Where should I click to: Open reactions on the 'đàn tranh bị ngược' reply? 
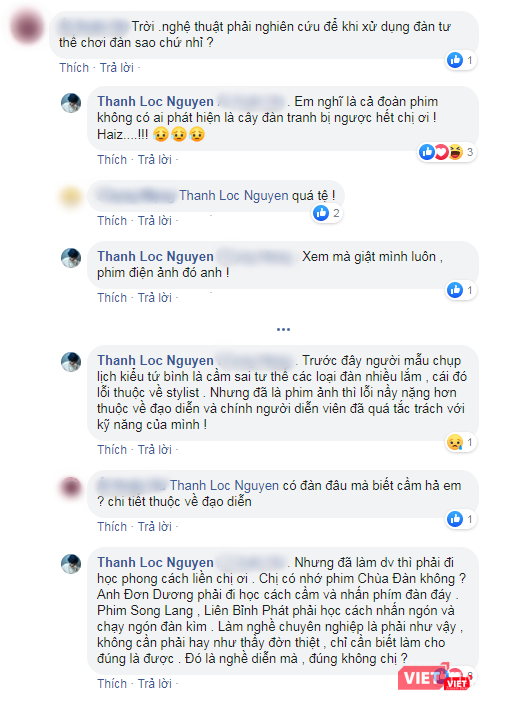pyautogui.click(x=446, y=152)
